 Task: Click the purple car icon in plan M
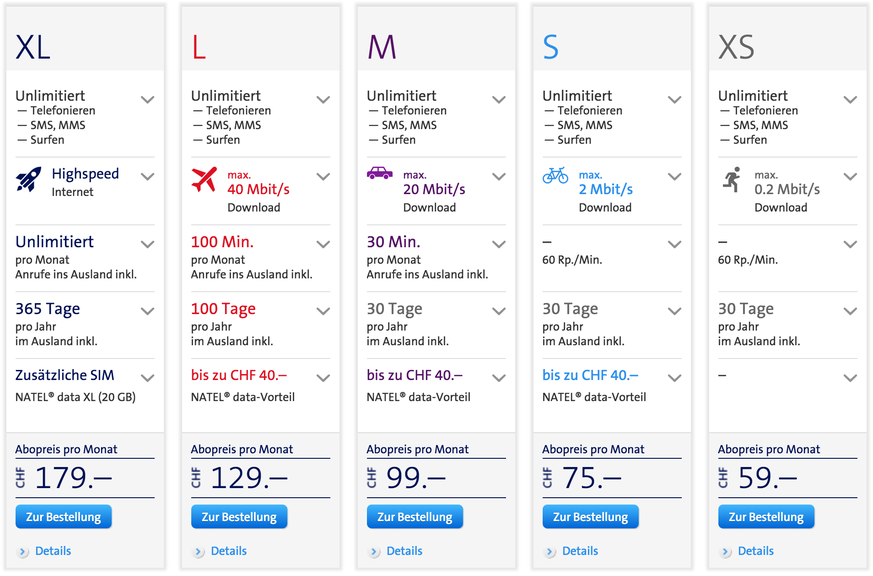[x=380, y=173]
